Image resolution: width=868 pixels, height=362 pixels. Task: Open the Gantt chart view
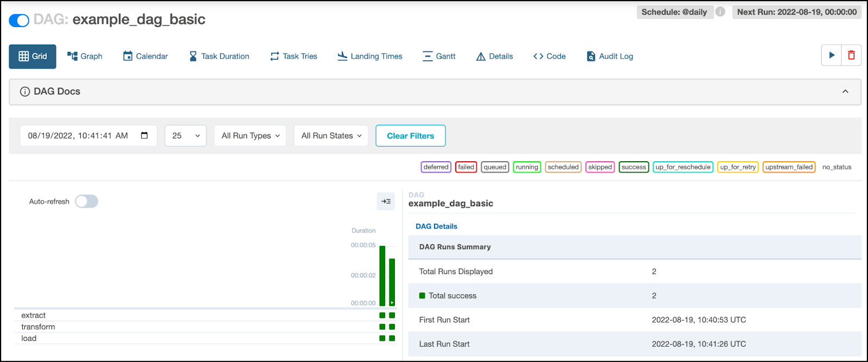coord(439,56)
